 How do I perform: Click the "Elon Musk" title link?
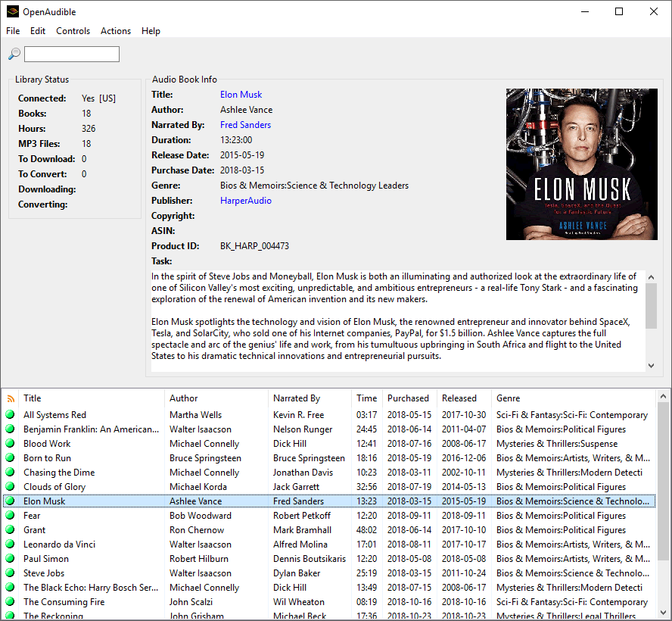(x=241, y=94)
